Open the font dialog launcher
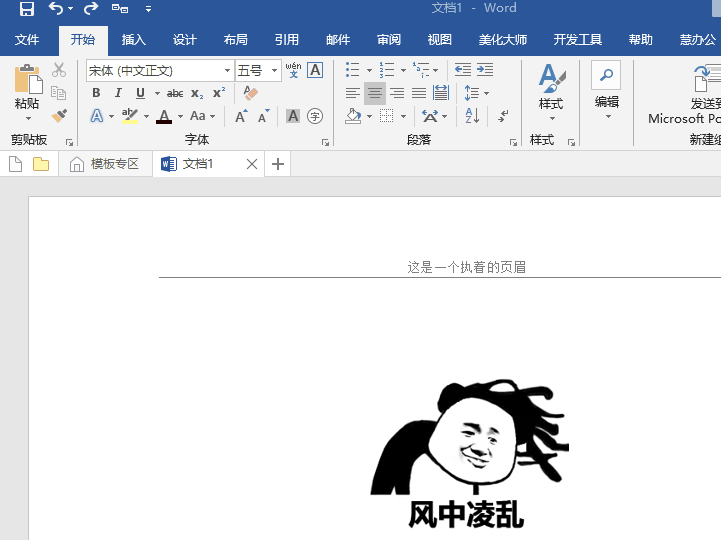The width and height of the screenshot is (721, 540). pos(326,143)
